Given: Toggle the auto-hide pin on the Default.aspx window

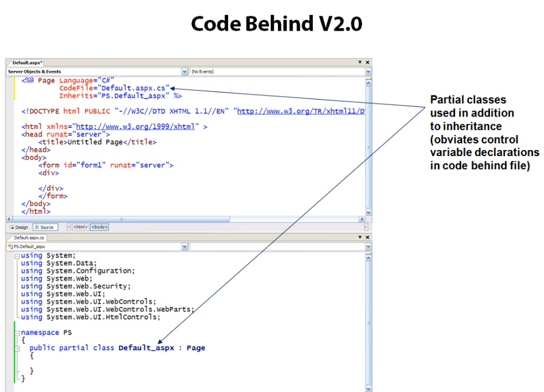Looking at the screenshot, I should click(x=359, y=62).
